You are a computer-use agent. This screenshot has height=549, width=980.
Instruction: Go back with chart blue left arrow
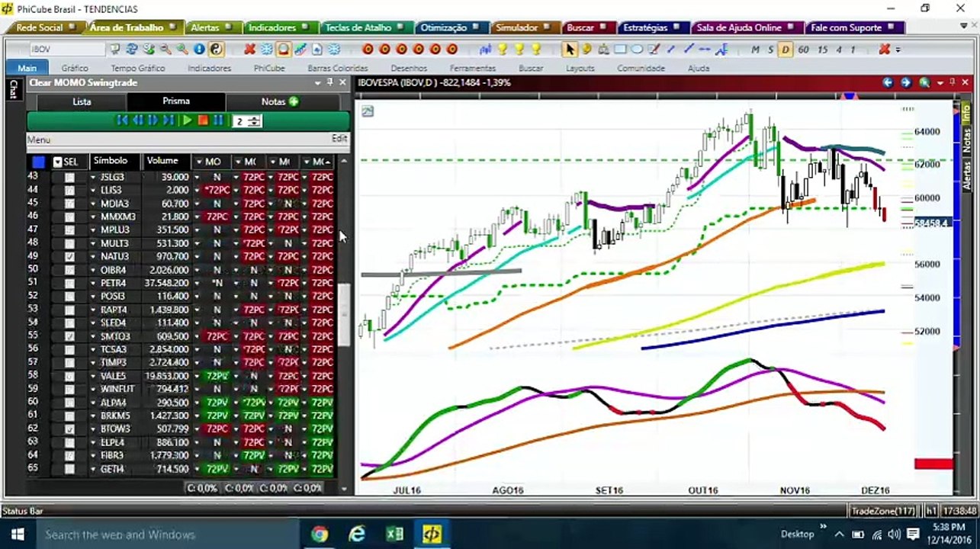click(x=888, y=82)
